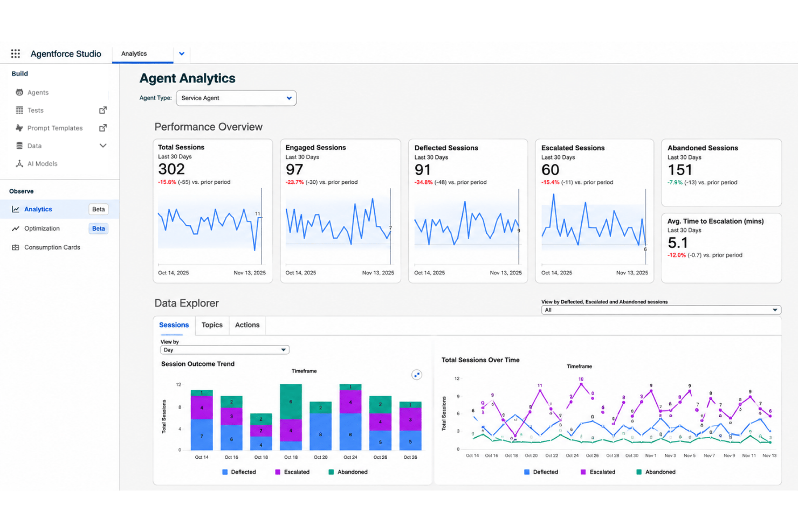Click the Total Sessions sparkline chart

[211, 226]
